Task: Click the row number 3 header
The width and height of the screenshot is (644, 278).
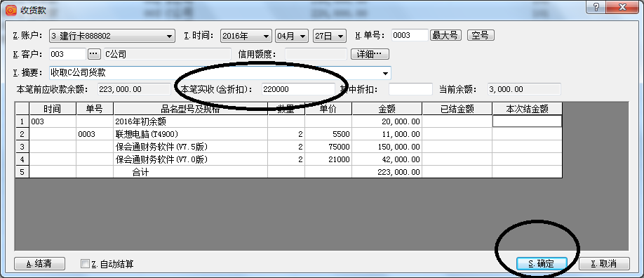Action: 22,147
